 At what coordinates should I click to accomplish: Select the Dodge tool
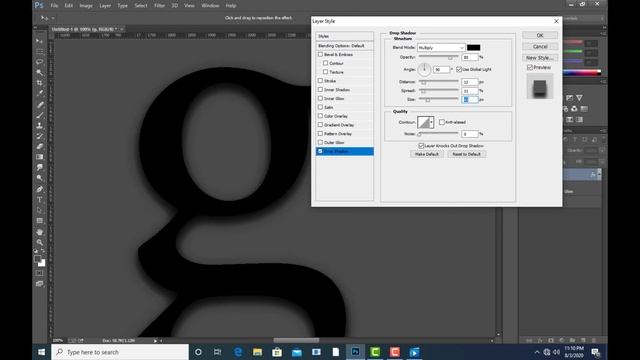(x=40, y=178)
